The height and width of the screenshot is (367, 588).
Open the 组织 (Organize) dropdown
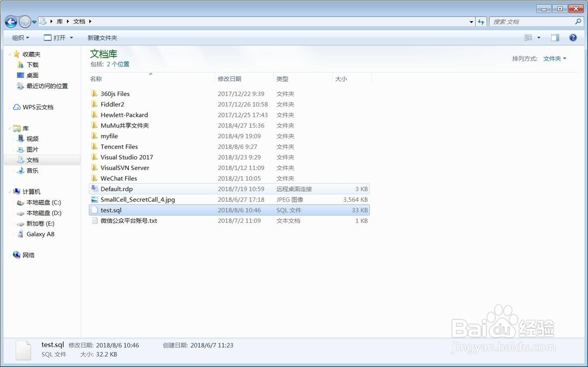[19, 37]
